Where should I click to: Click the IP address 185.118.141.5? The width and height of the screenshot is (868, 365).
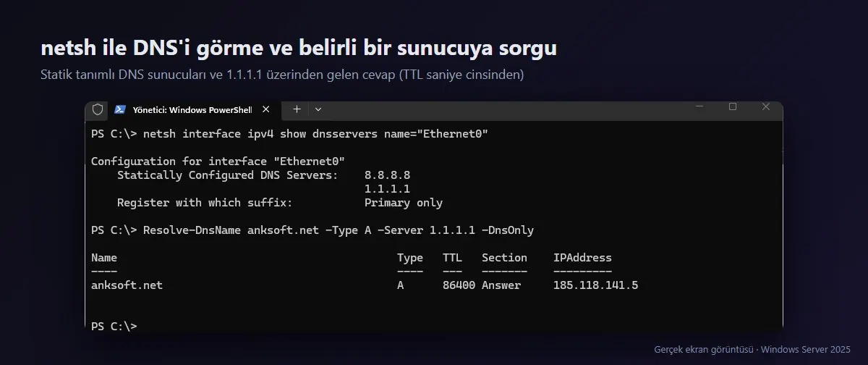click(x=596, y=285)
